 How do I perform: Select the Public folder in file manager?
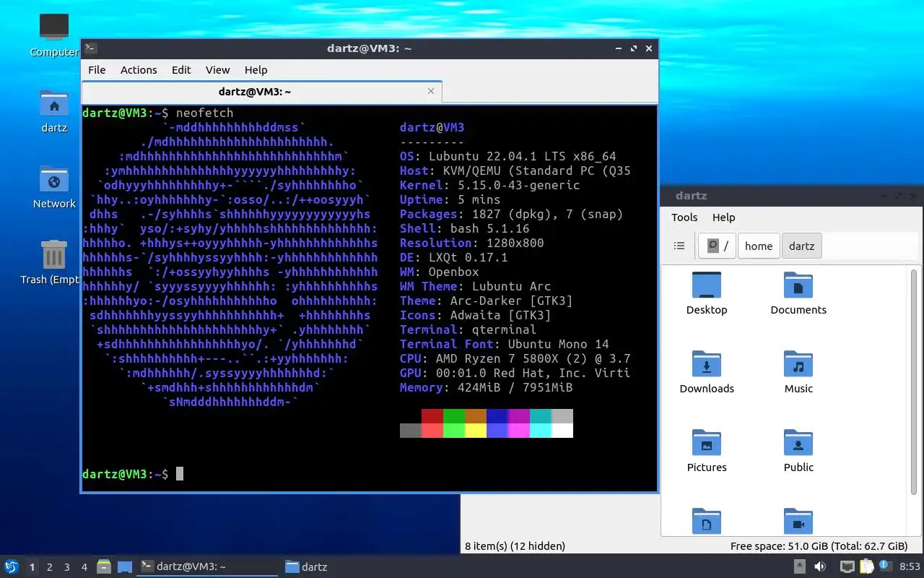[798, 452]
